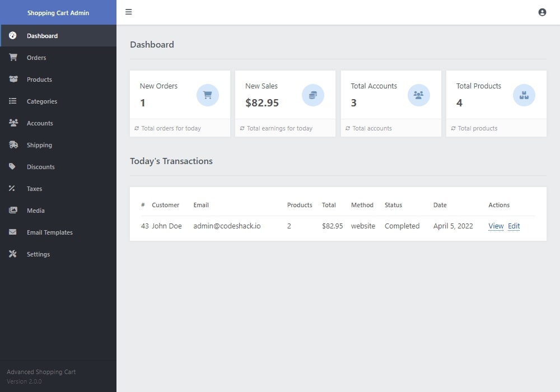The width and height of the screenshot is (560, 392).
Task: Click the cart icon on New Orders card
Action: click(x=208, y=95)
